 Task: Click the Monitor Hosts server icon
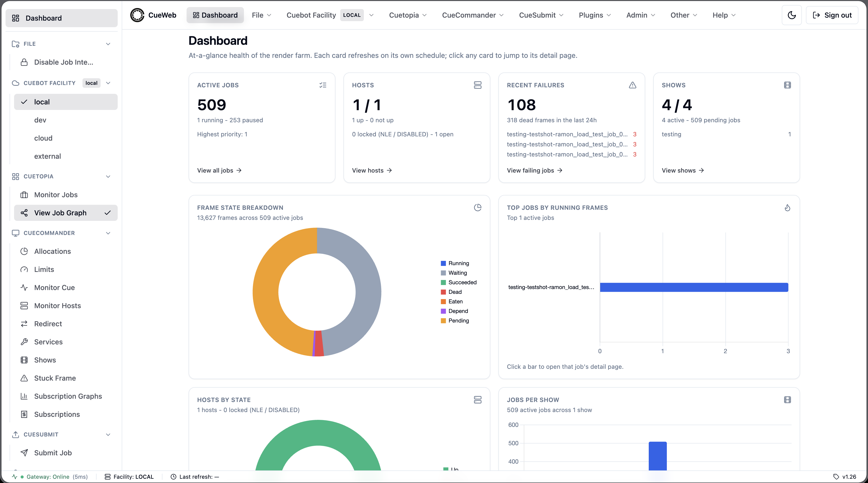tap(24, 306)
